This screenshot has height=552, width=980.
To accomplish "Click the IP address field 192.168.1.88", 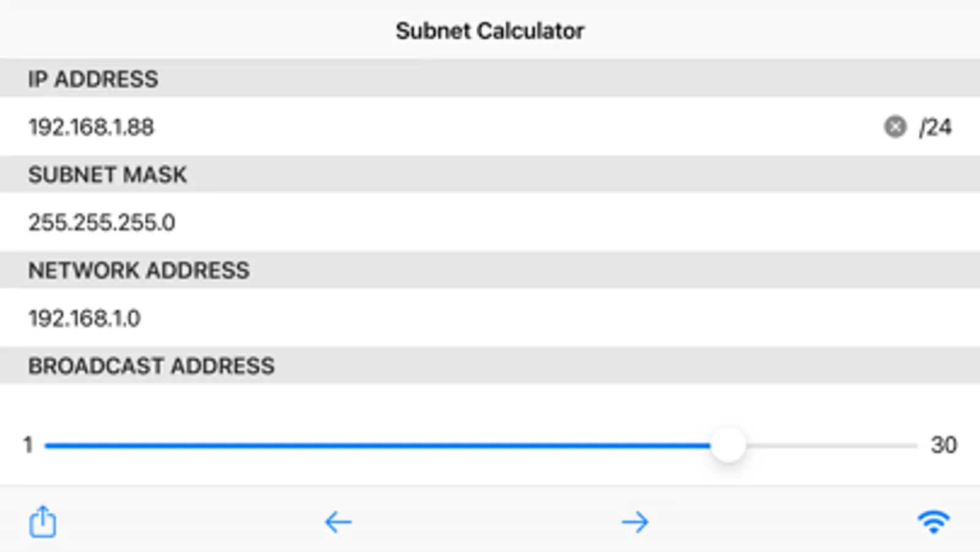I will (91, 127).
